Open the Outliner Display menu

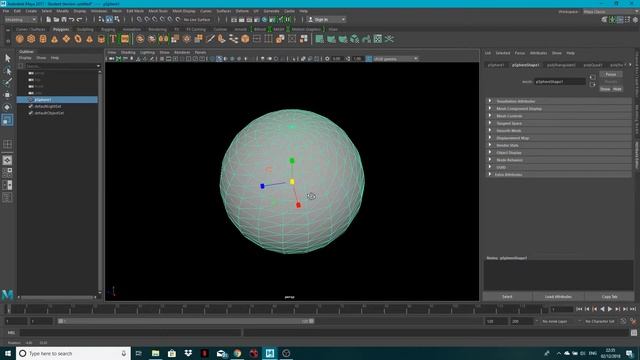point(25,58)
